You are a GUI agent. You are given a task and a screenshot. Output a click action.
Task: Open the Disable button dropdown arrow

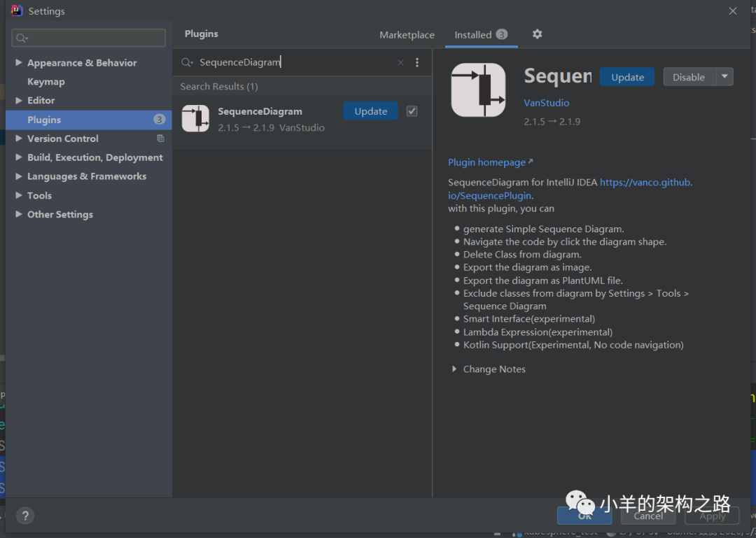pos(724,77)
